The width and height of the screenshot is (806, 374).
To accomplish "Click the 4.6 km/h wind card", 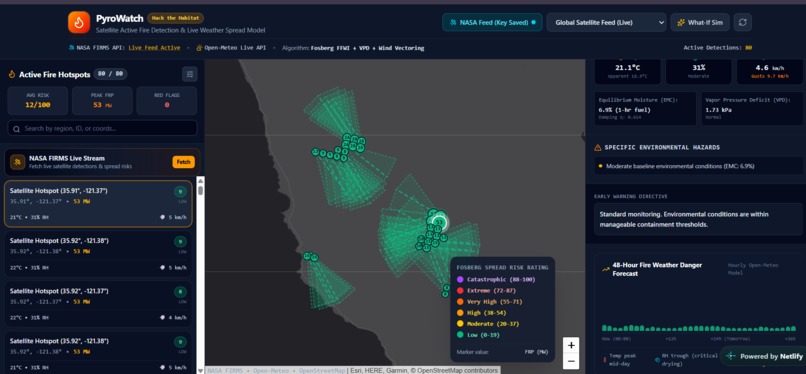I will point(770,71).
